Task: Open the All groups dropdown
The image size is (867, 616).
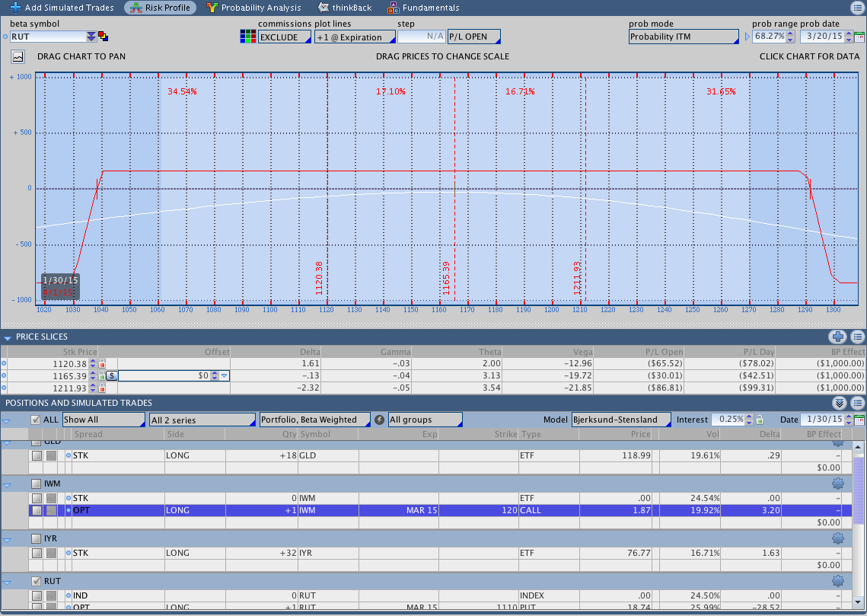Action: pos(426,420)
